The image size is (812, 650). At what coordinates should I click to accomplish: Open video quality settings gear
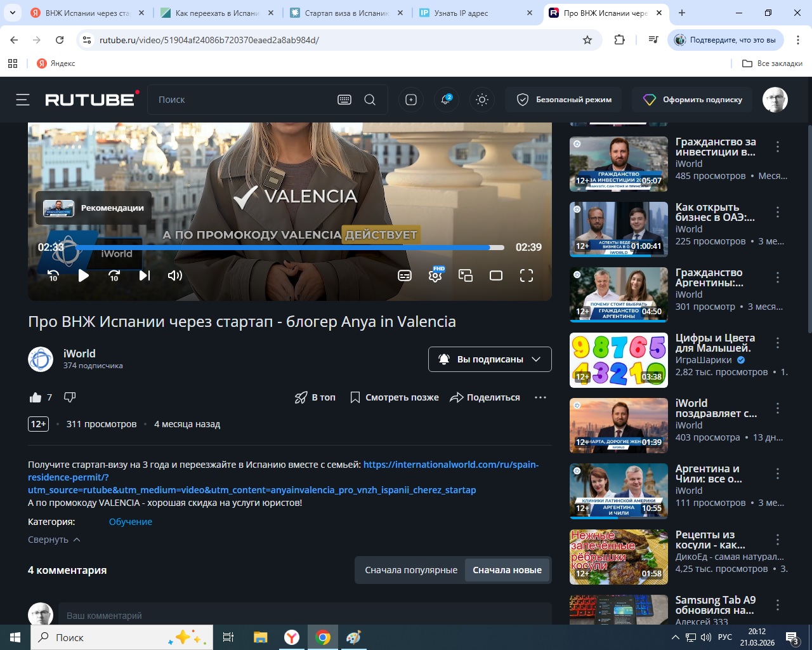click(435, 275)
